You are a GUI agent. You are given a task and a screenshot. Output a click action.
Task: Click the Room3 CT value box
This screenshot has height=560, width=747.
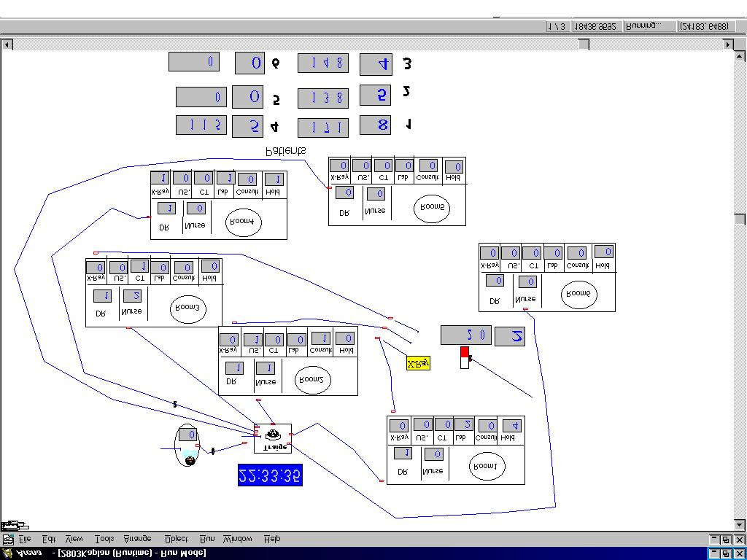pyautogui.click(x=139, y=266)
